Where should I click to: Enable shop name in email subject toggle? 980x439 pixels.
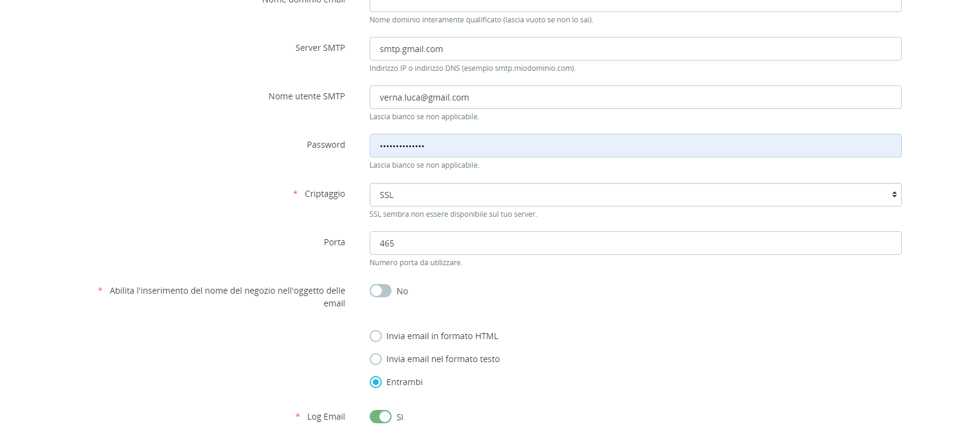[381, 291]
